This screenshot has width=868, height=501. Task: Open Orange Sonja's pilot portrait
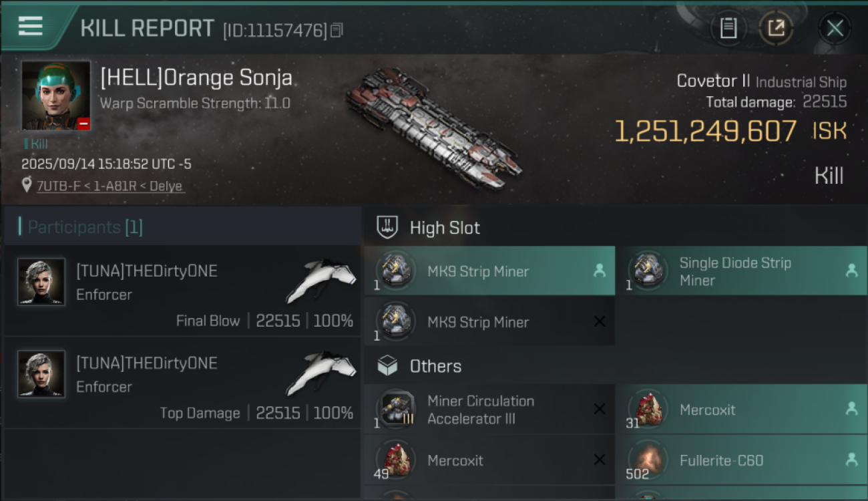[56, 96]
